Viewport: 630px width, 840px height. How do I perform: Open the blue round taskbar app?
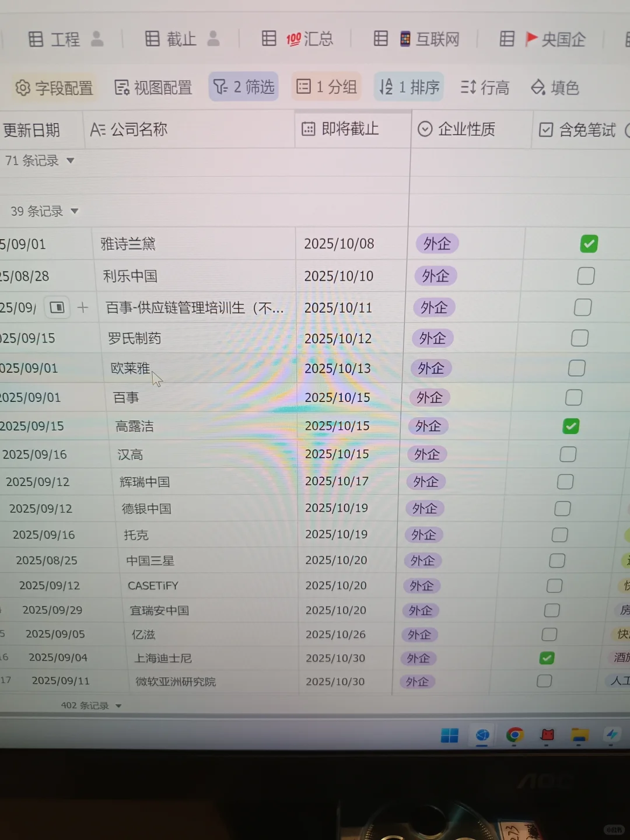click(x=482, y=735)
